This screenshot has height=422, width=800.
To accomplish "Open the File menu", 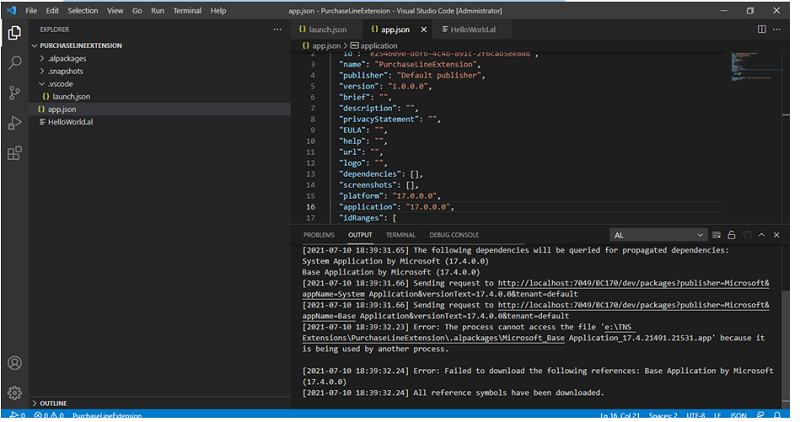I will tap(31, 11).
